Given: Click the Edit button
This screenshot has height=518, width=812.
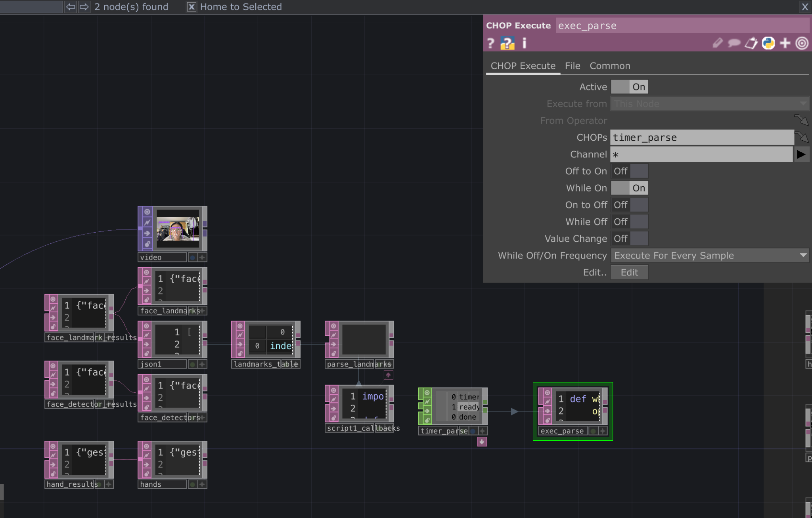Looking at the screenshot, I should (x=629, y=273).
